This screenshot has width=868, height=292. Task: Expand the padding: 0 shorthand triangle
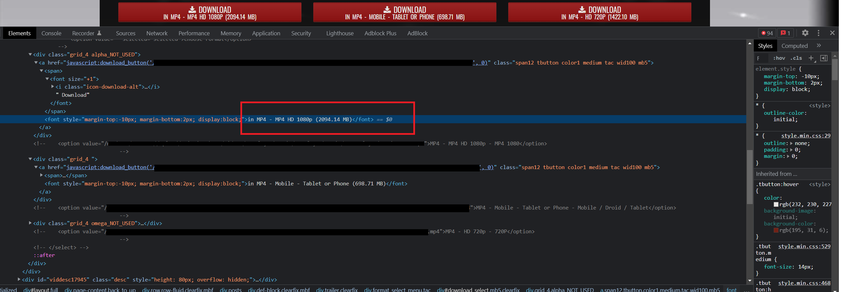click(x=791, y=150)
